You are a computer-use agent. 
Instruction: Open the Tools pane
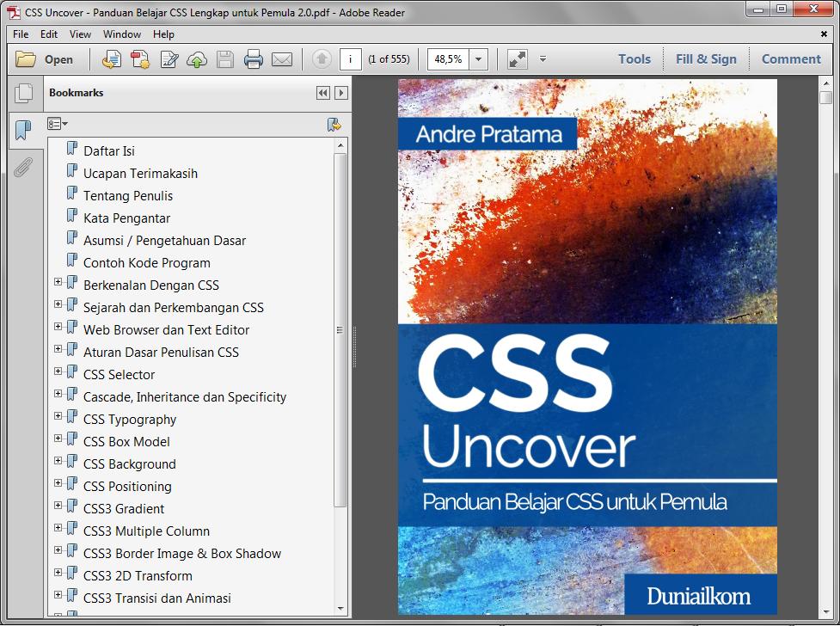tap(635, 59)
